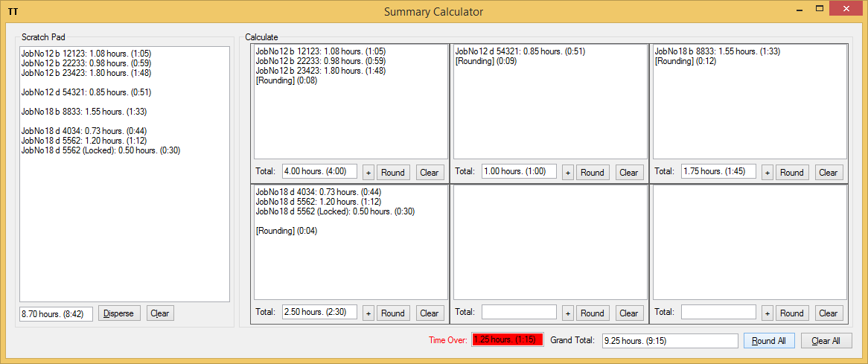868x364 pixels.
Task: Round the panel totaling 2.50 hours
Action: 392,313
